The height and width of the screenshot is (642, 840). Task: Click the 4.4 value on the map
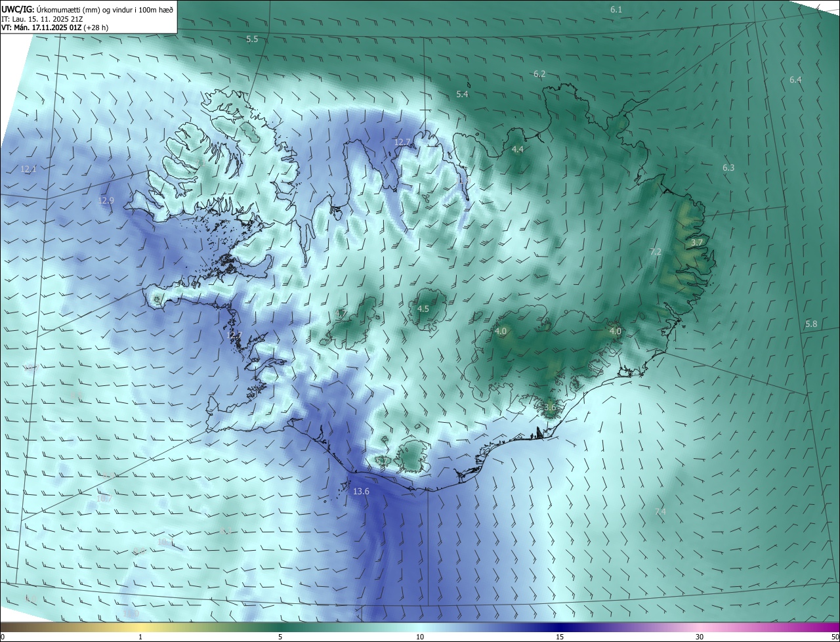click(517, 150)
